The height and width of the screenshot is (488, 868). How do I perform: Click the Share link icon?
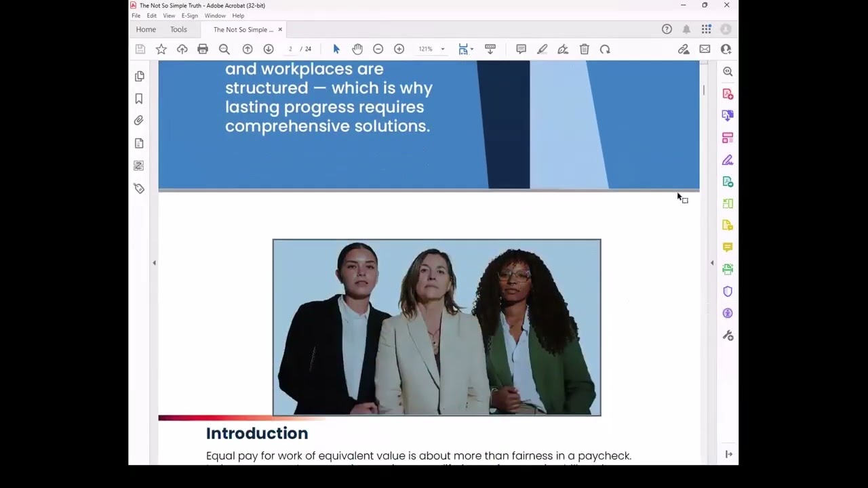click(x=684, y=49)
